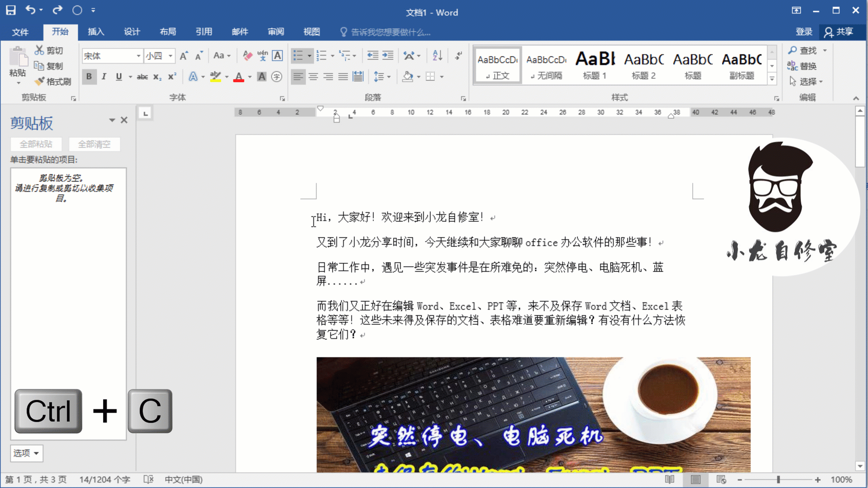Toggle Bold formatting
This screenshot has height=488, width=868.
point(89,77)
